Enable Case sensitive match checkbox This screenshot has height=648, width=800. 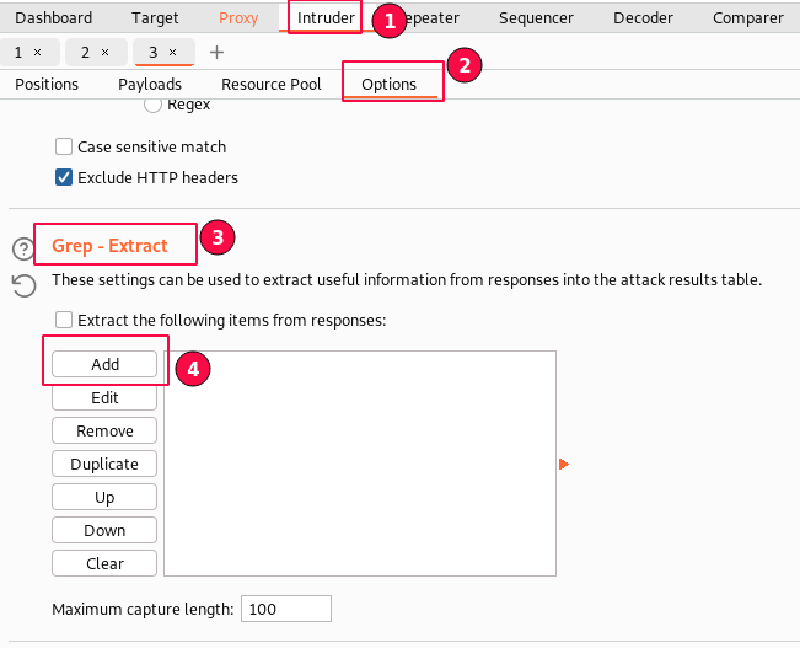[64, 147]
